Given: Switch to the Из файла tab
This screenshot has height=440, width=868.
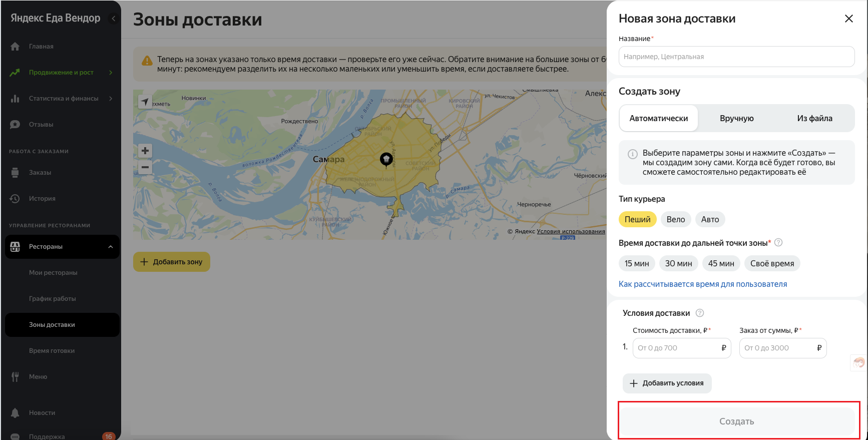Looking at the screenshot, I should coord(815,118).
